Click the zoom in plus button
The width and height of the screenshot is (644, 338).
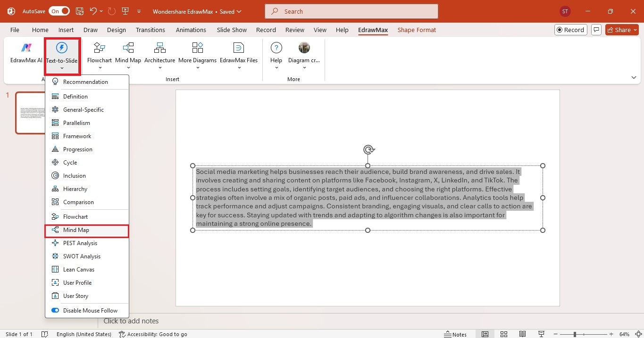[x=611, y=334]
